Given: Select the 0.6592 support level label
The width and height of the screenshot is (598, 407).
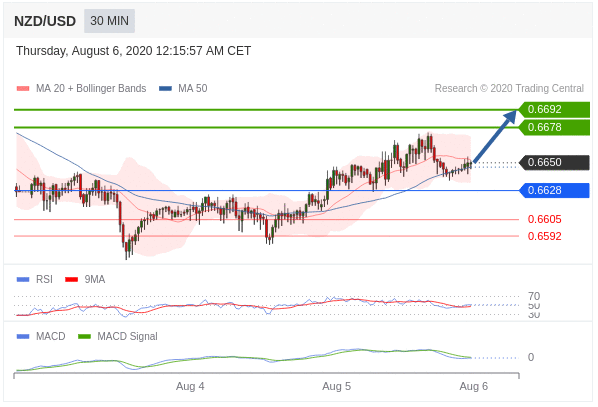Looking at the screenshot, I should click(x=544, y=236).
